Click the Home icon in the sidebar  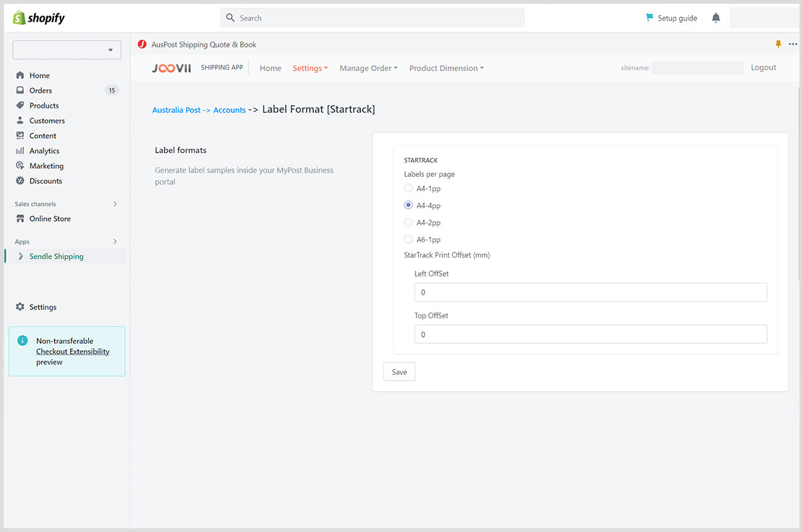pos(20,75)
